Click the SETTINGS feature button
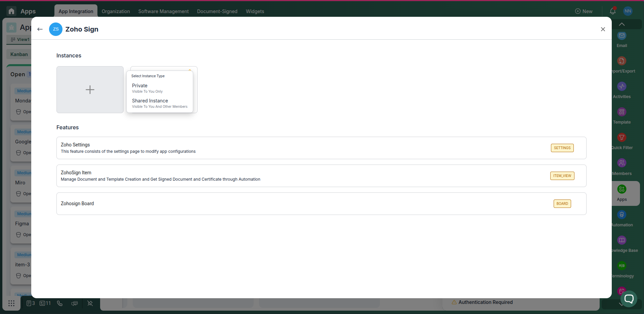This screenshot has width=644, height=314. click(x=562, y=148)
